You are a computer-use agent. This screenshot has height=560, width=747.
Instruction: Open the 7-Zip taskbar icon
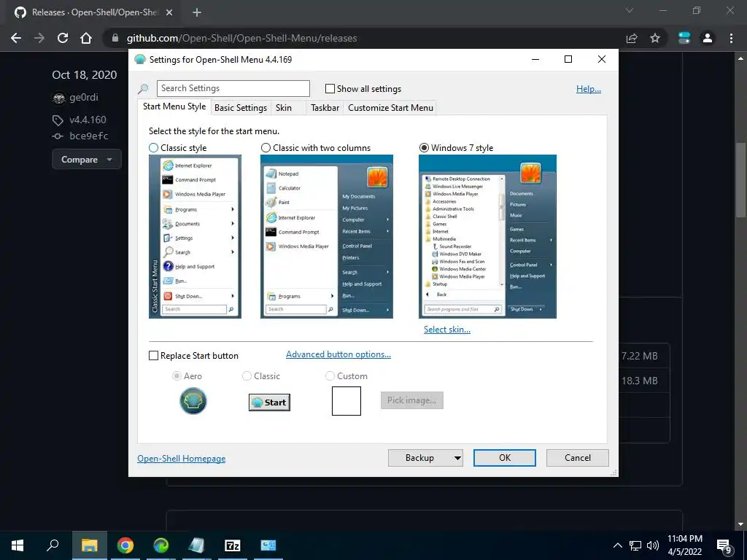coord(233,545)
